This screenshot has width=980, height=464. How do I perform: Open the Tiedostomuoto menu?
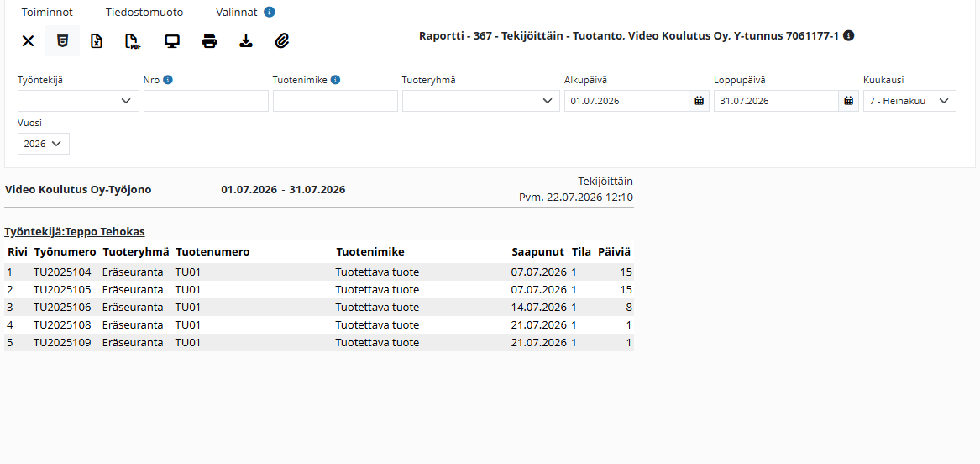click(x=144, y=12)
